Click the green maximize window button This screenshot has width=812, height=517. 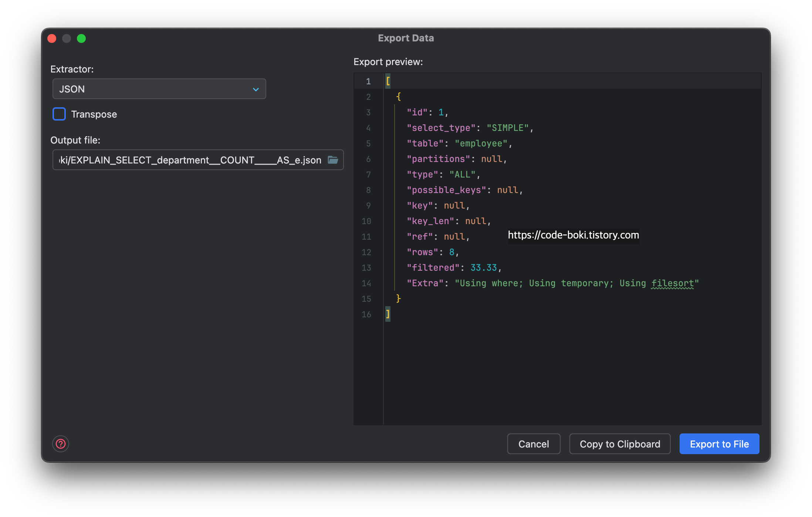81,38
